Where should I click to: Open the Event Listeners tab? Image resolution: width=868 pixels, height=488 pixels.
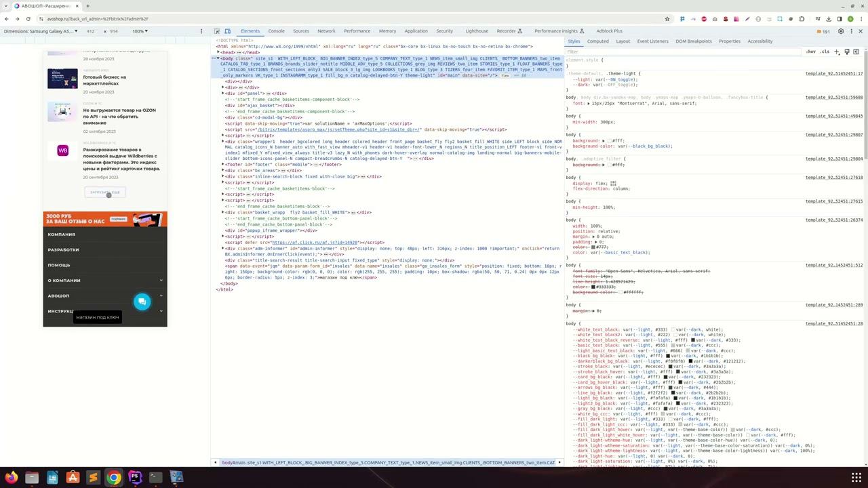click(652, 41)
